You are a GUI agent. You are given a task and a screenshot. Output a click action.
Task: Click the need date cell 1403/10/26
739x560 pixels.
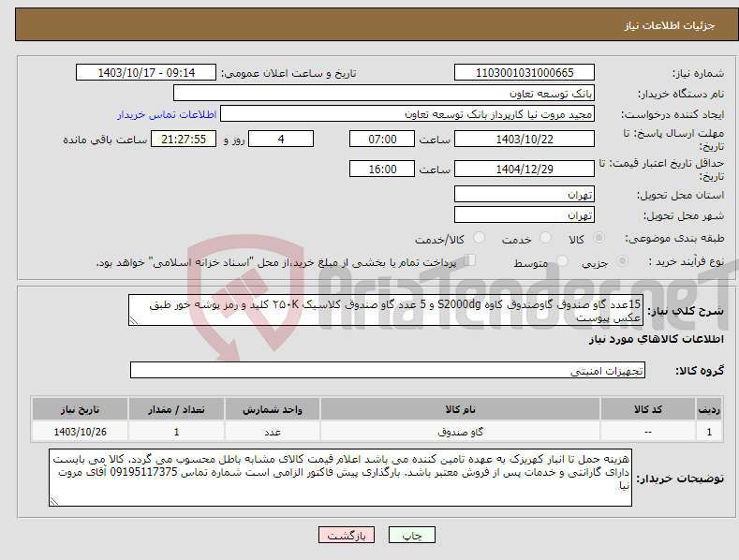(81, 432)
